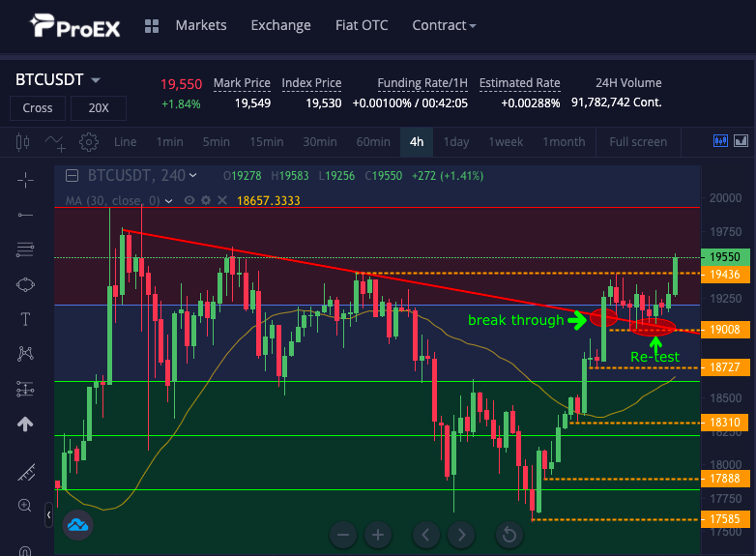
Task: Select the pattern drawing tool
Action: point(25,354)
